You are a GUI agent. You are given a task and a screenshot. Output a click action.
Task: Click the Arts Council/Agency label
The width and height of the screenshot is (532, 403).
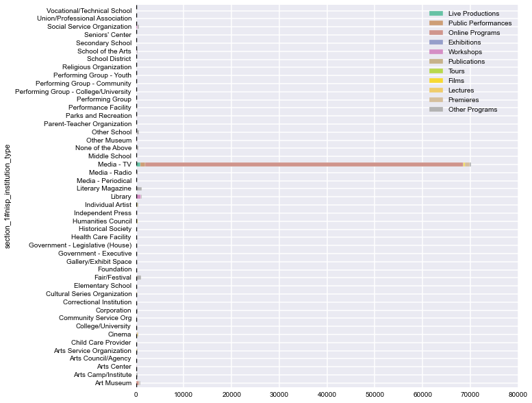click(100, 358)
